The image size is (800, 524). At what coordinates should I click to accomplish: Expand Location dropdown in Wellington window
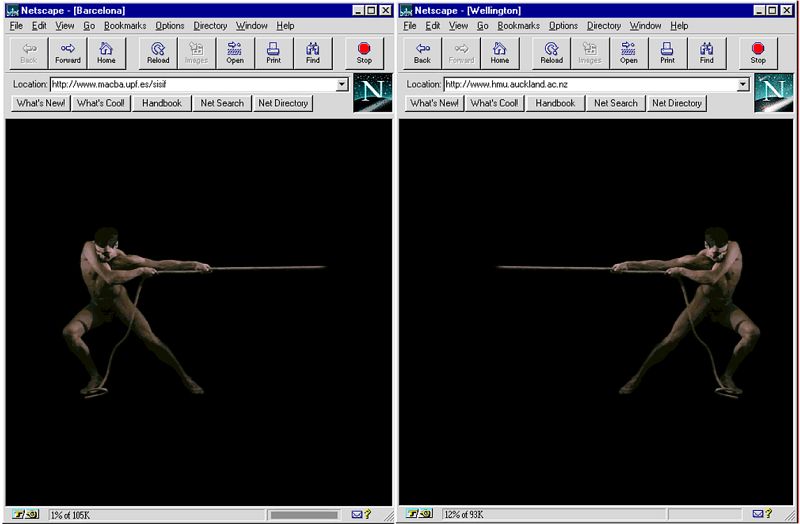point(743,85)
